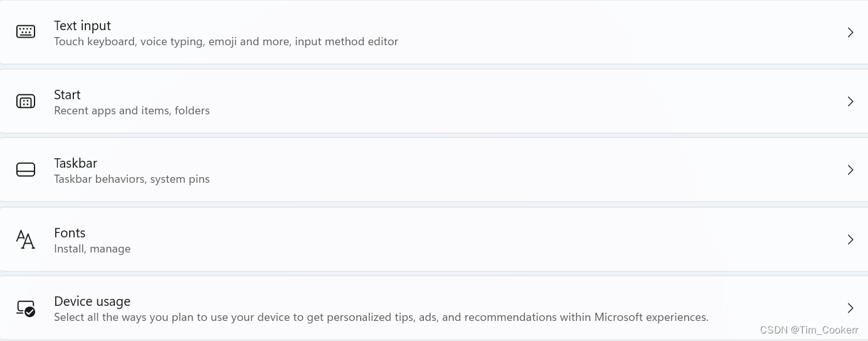Select the Device usage title

tap(92, 301)
